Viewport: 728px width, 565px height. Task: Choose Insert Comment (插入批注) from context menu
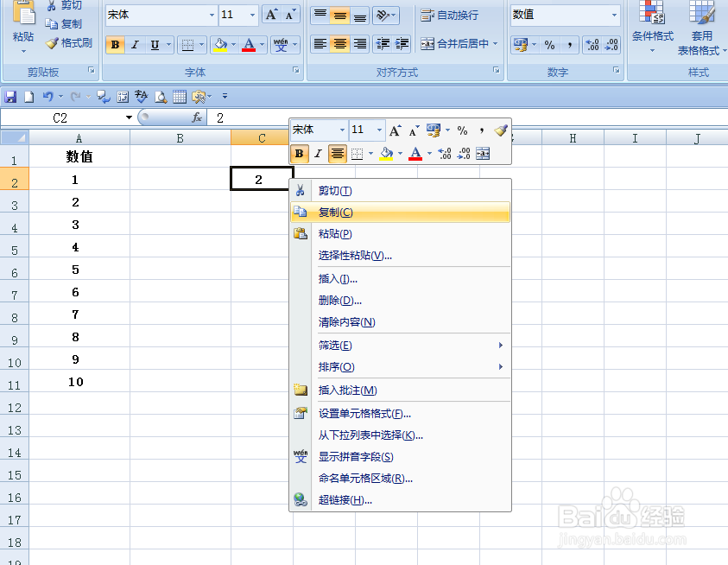click(x=400, y=390)
